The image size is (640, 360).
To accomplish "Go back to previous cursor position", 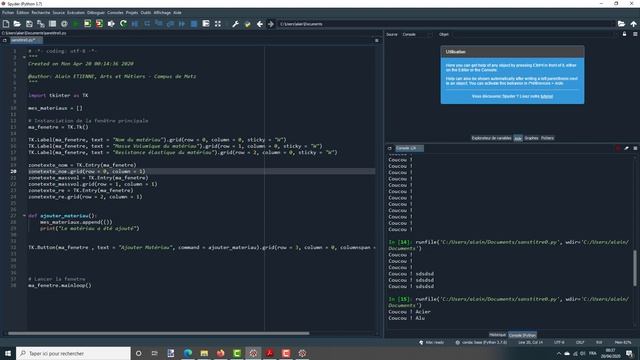I will pos(260,24).
